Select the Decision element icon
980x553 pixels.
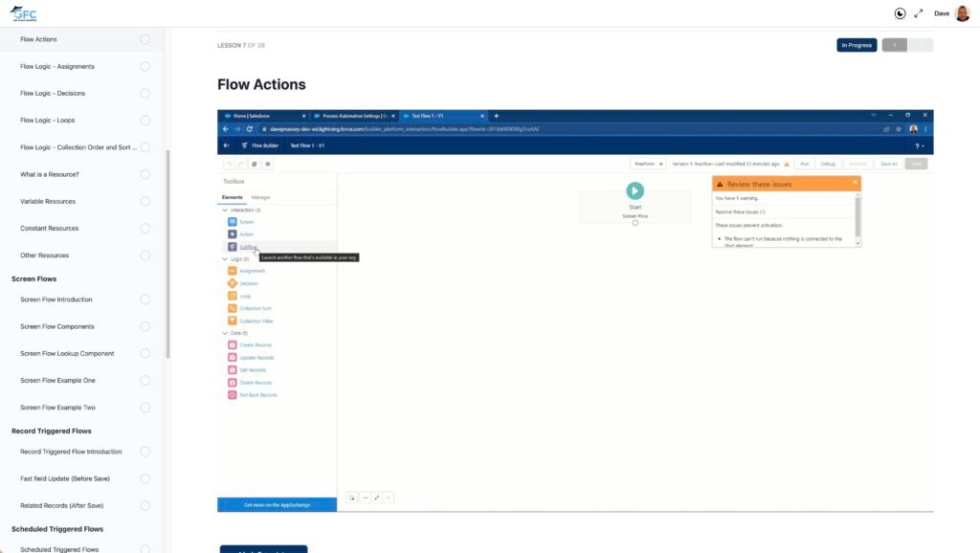[x=232, y=283]
